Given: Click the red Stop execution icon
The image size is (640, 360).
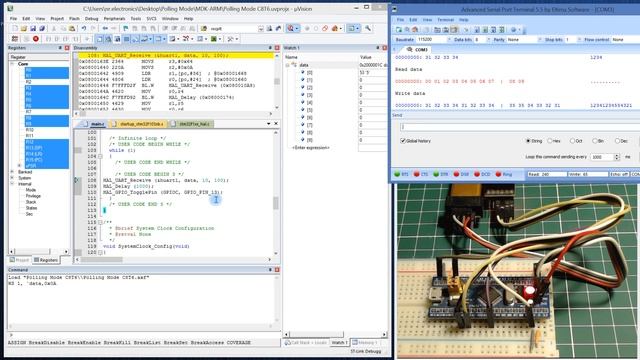Looking at the screenshot, I should pyautogui.click(x=36, y=39).
